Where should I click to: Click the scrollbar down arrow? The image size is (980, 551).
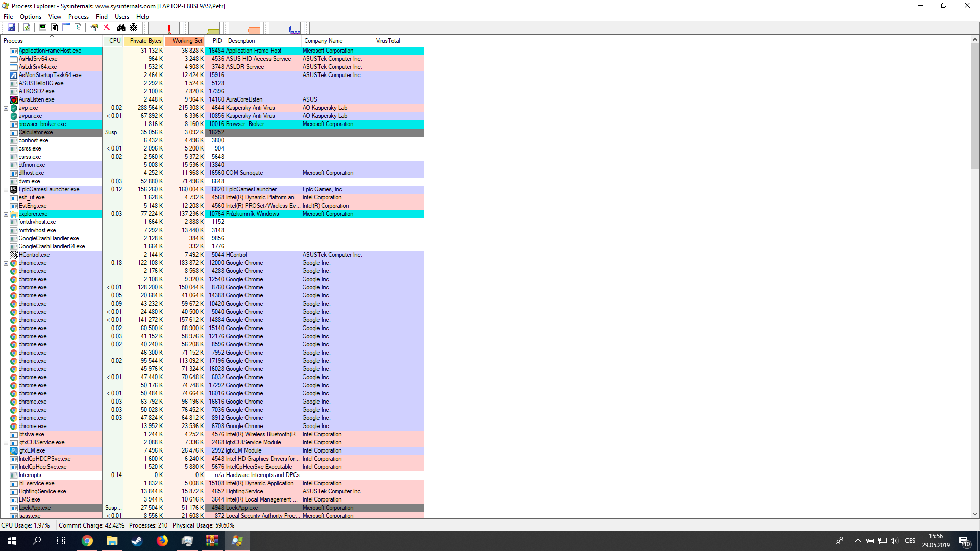pyautogui.click(x=975, y=515)
